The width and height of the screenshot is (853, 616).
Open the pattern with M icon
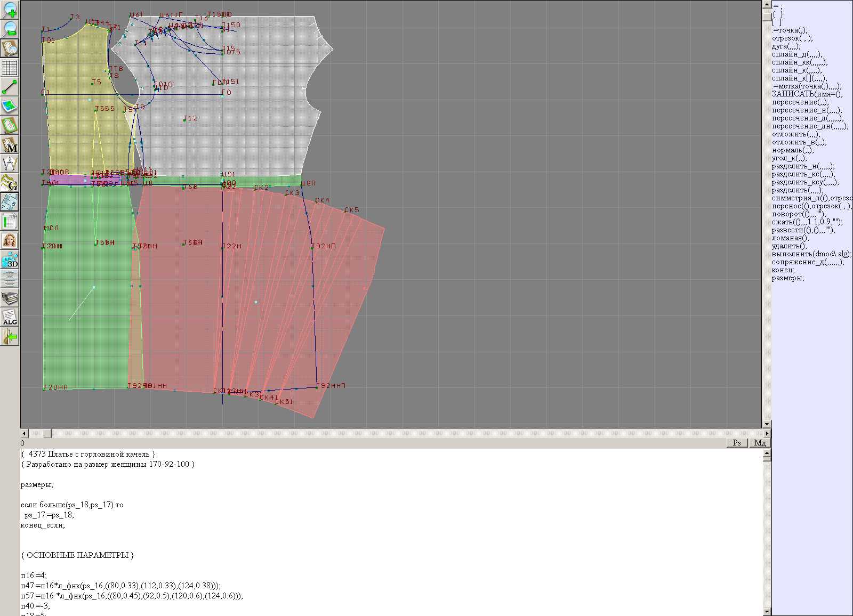(x=10, y=145)
